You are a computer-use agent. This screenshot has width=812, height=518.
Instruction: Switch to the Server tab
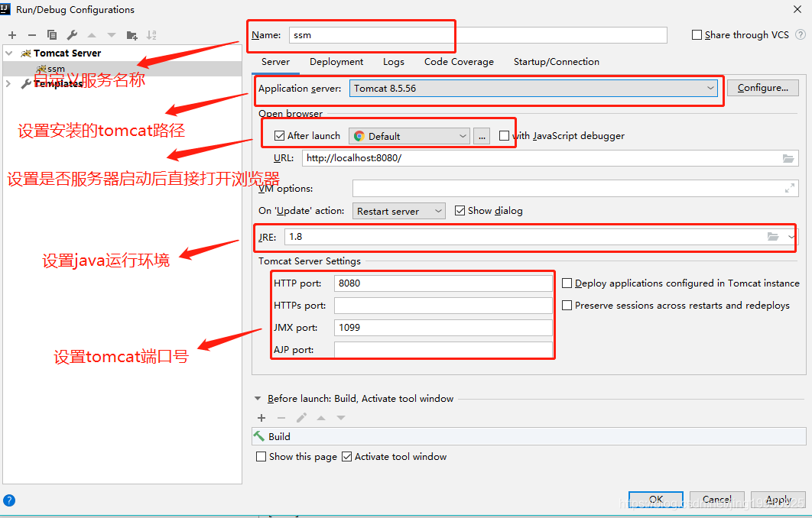275,62
